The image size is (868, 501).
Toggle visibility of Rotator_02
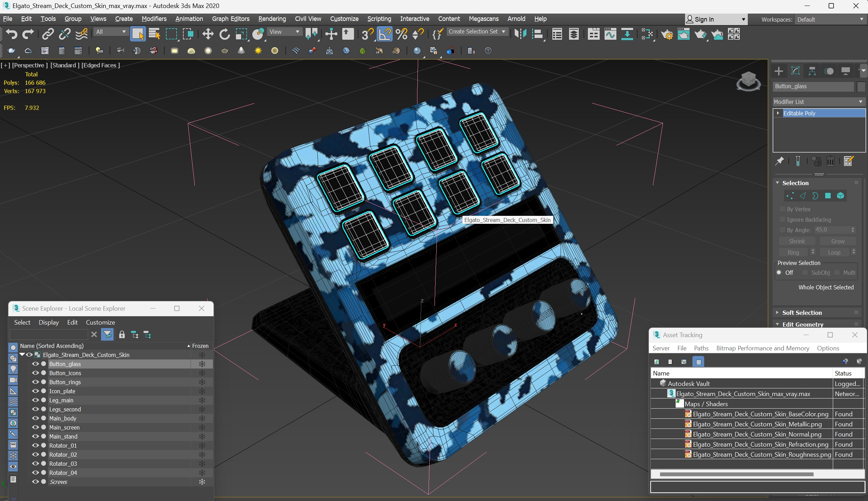tap(35, 454)
